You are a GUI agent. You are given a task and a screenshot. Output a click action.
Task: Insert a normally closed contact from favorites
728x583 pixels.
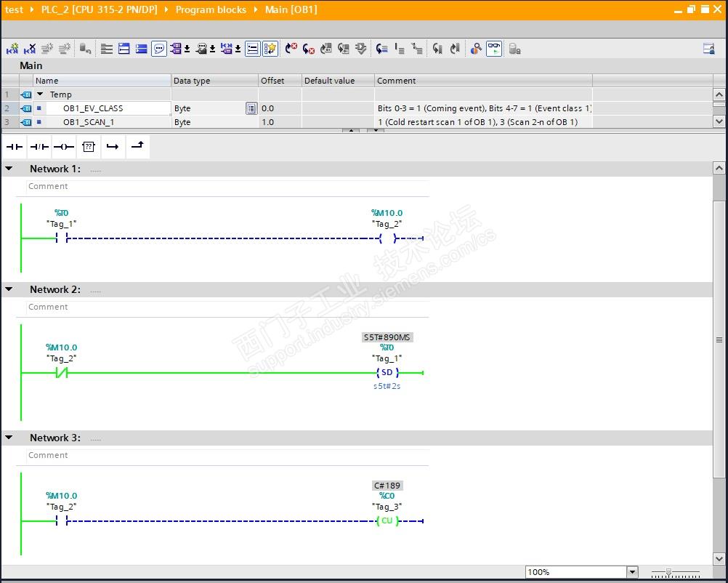click(39, 147)
